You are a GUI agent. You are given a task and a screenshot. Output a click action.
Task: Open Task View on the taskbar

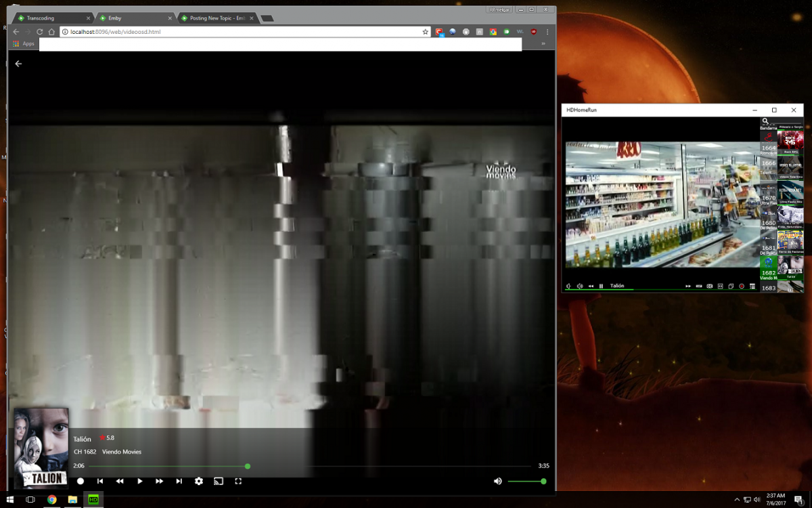[30, 500]
